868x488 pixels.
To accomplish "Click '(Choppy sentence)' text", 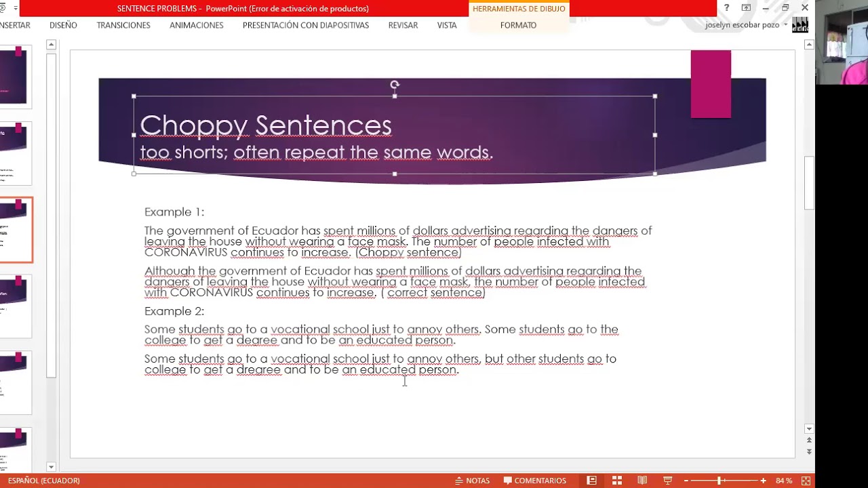I will pyautogui.click(x=408, y=252).
